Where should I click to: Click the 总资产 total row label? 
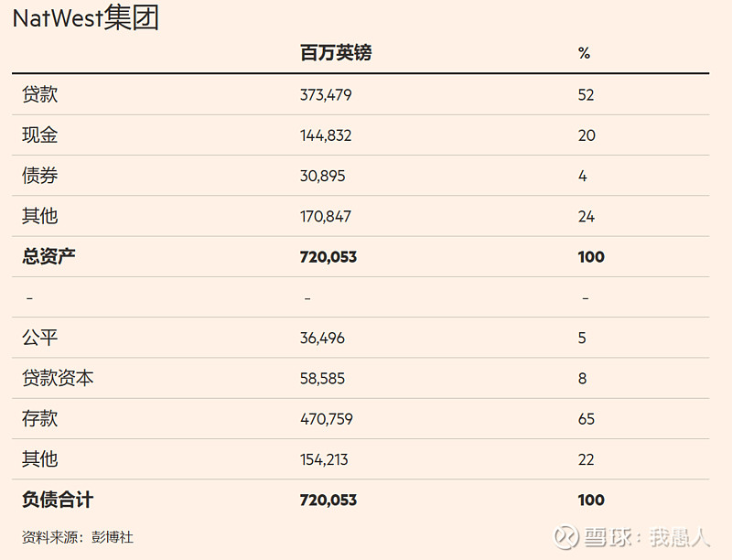pos(48,256)
